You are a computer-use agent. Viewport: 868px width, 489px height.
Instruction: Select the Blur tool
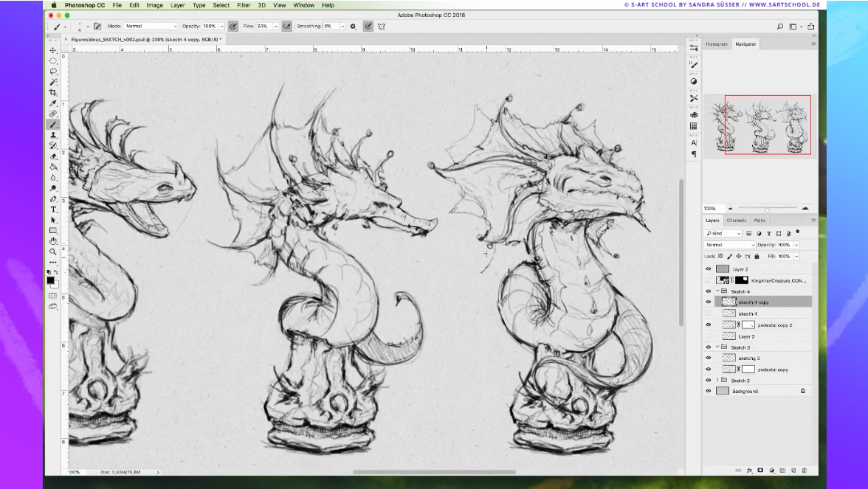pos(53,178)
